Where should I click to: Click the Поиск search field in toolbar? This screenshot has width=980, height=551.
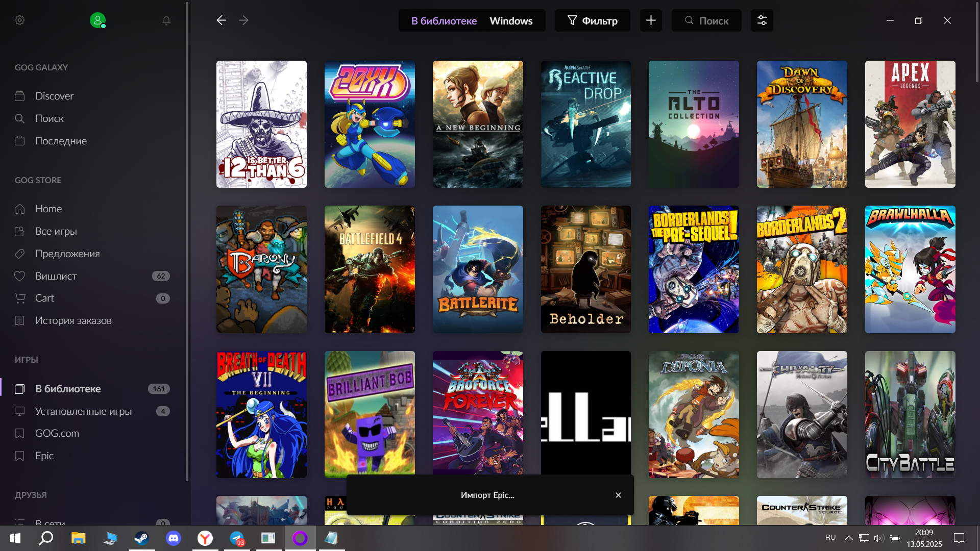(706, 20)
